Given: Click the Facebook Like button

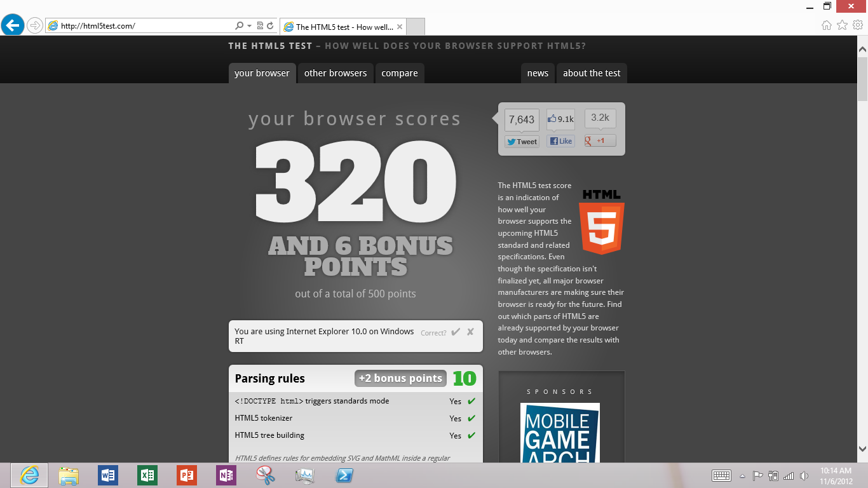Looking at the screenshot, I should pos(560,141).
